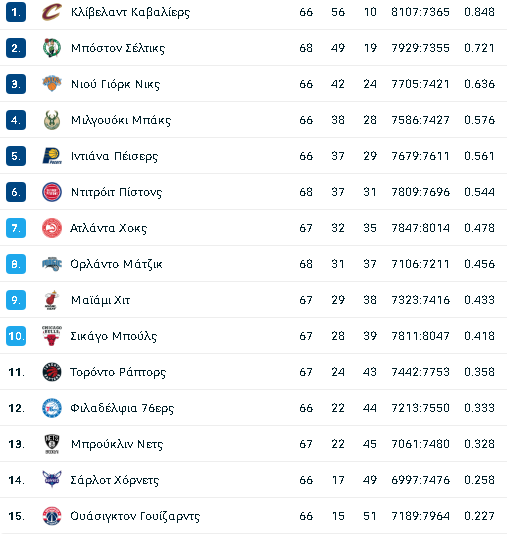Click the rank 10 position badge
The image size is (507, 534).
pos(16,336)
